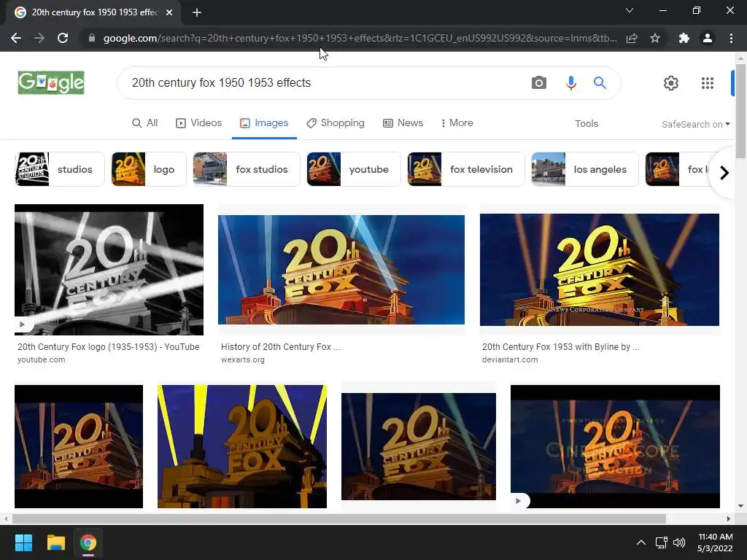Open File Explorer from the taskbar
The height and width of the screenshot is (560, 747).
tap(55, 542)
